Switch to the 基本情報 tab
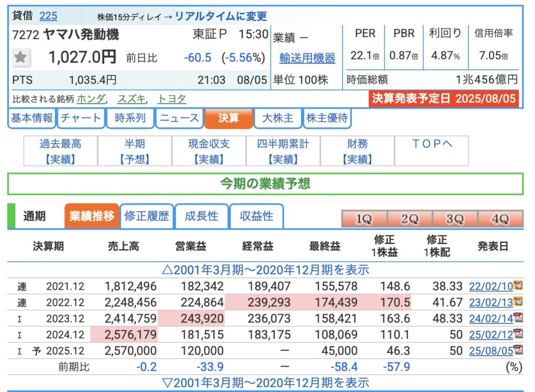Image resolution: width=535 pixels, height=392 pixels. [x=32, y=118]
